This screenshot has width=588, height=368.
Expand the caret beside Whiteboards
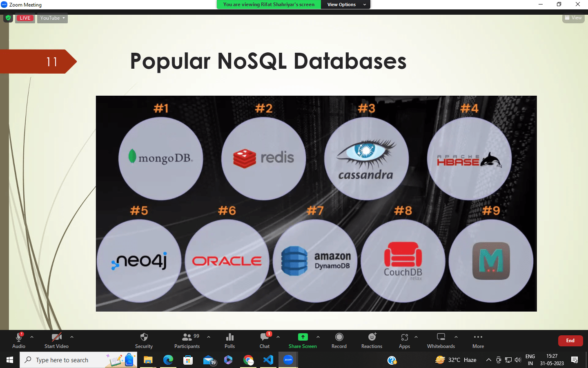(x=456, y=337)
